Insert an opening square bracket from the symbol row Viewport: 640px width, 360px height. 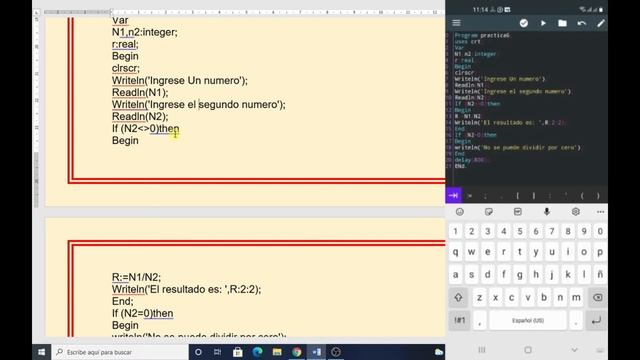click(518, 196)
